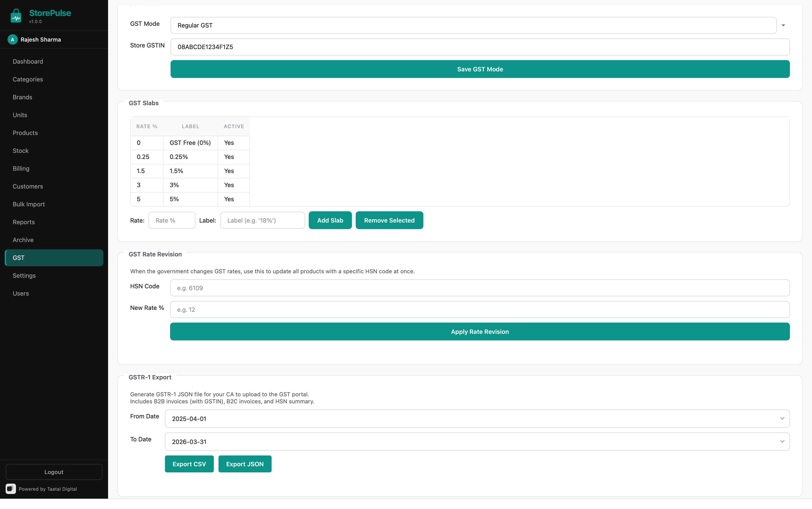Click the Export JSON button
The image size is (812, 509).
(245, 463)
